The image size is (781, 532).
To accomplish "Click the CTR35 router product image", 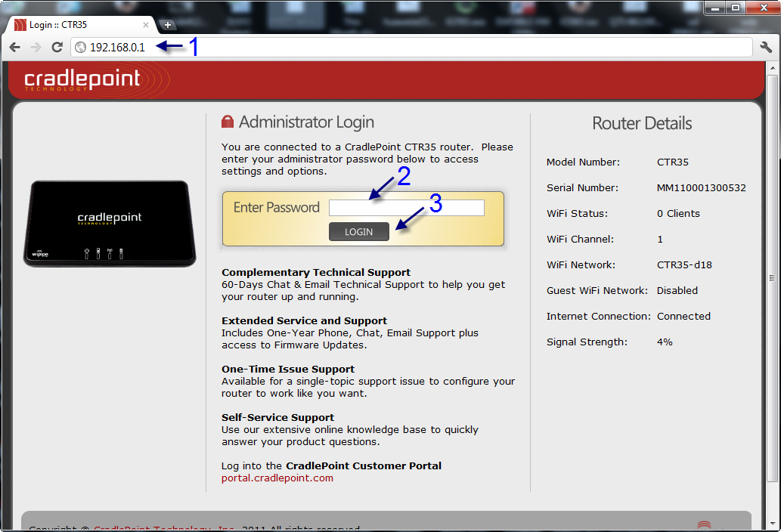I will pos(110,224).
